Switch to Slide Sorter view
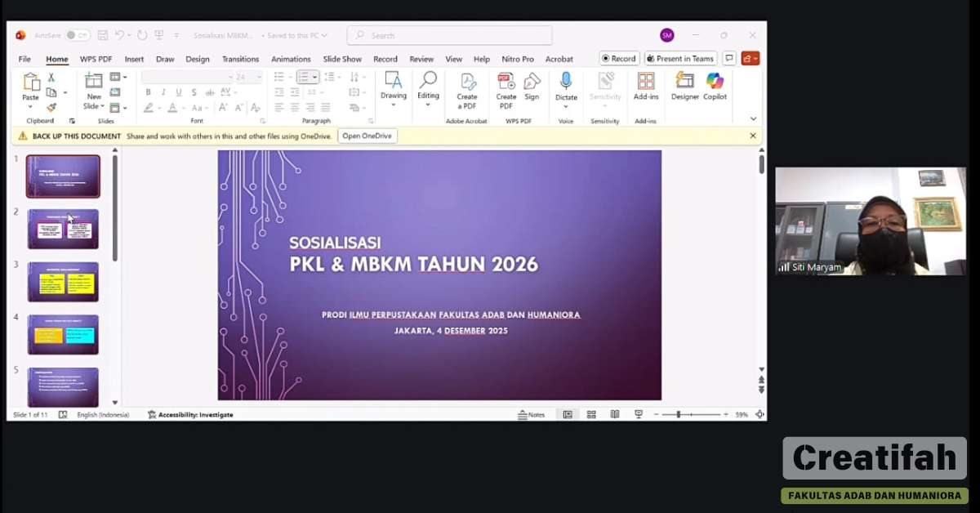 click(x=591, y=414)
